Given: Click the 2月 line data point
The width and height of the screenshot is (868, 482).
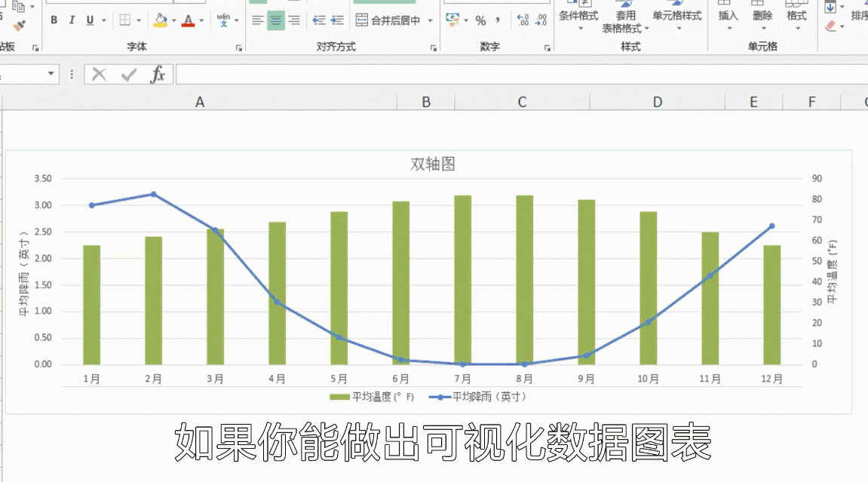Looking at the screenshot, I should (x=154, y=195).
